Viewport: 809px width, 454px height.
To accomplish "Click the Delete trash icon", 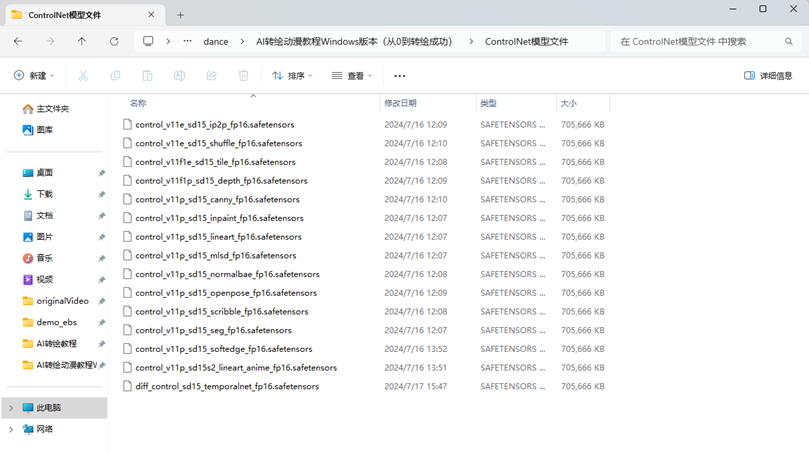I will pyautogui.click(x=244, y=76).
